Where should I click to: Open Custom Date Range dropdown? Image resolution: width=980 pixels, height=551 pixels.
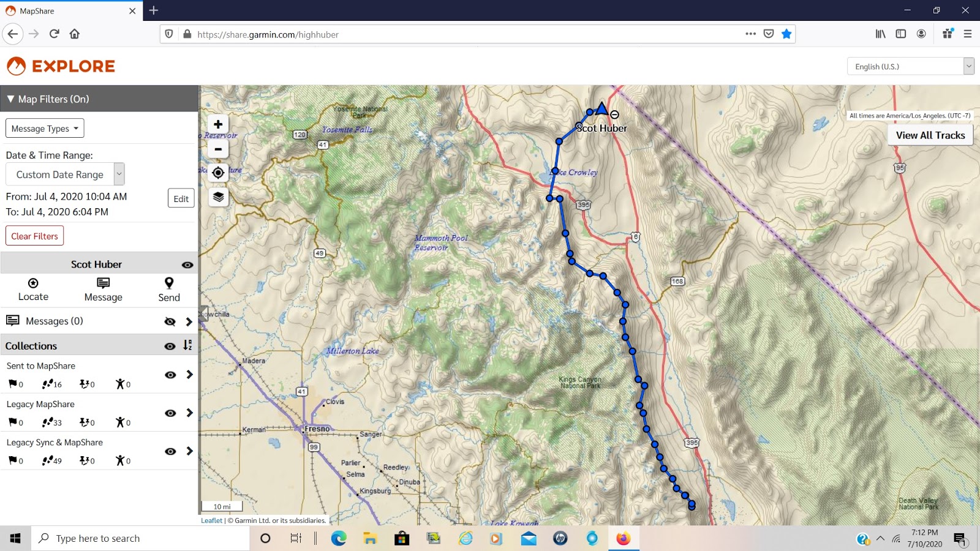(66, 174)
